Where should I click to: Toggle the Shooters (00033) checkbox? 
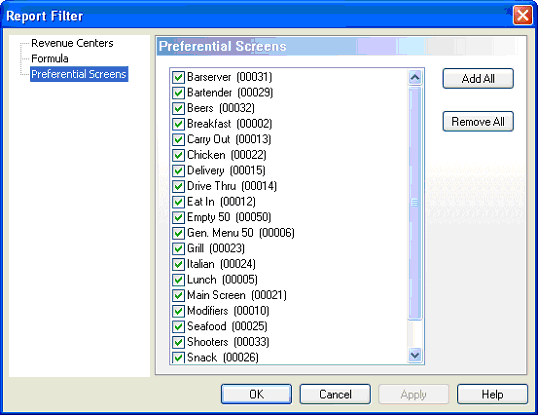click(178, 342)
